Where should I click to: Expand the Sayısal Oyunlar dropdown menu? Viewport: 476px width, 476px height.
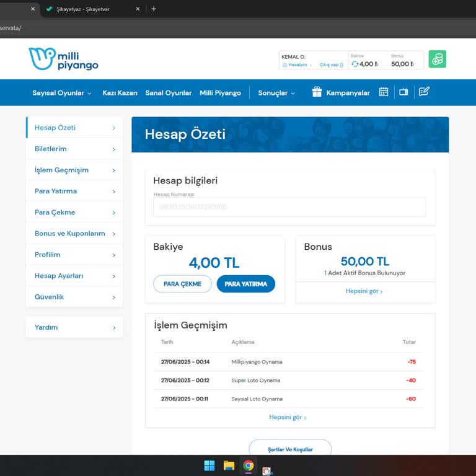(x=61, y=93)
